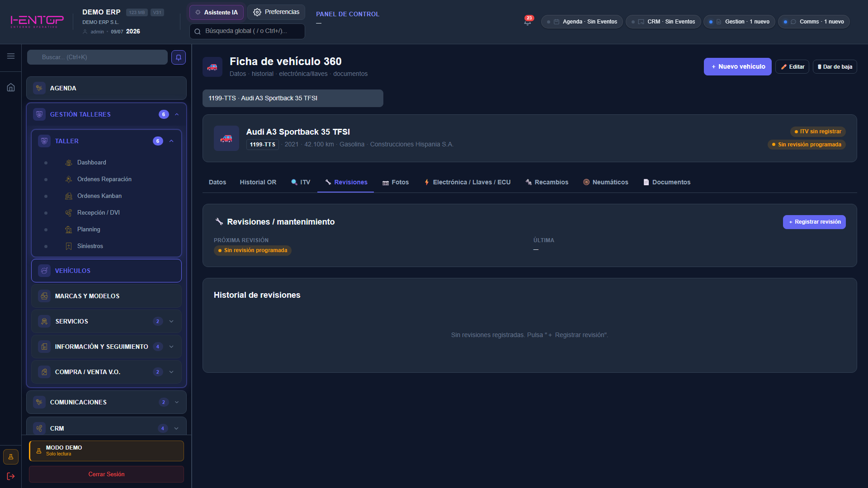Click the vehicle card car thumbnail

pyautogui.click(x=226, y=138)
